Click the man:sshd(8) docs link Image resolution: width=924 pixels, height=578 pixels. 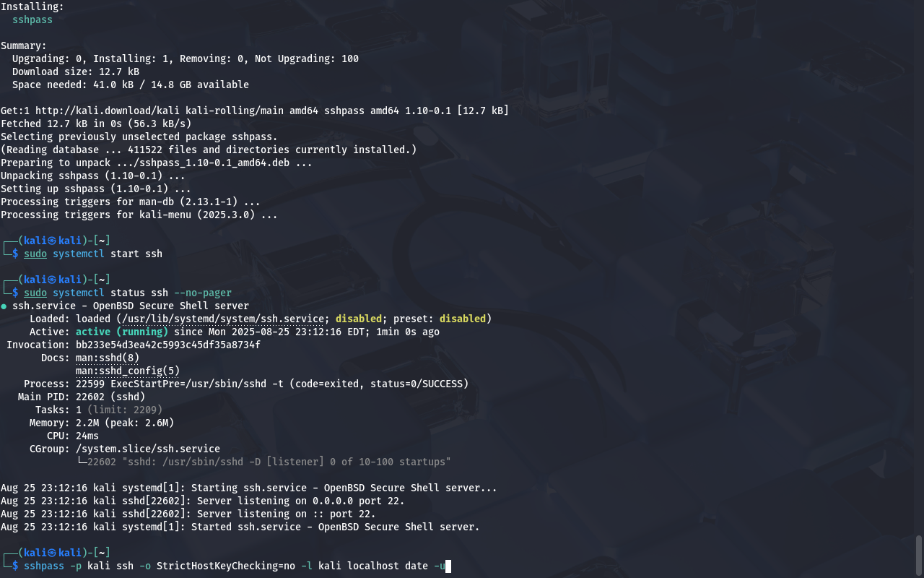click(x=108, y=358)
